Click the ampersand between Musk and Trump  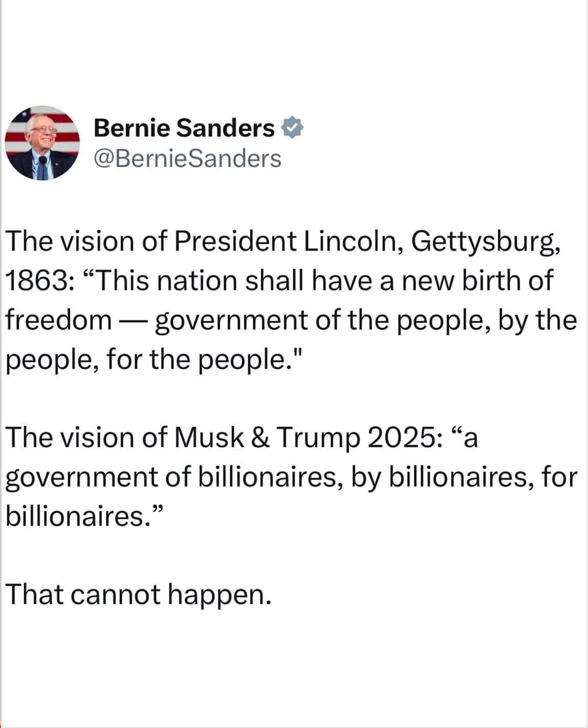click(260, 438)
